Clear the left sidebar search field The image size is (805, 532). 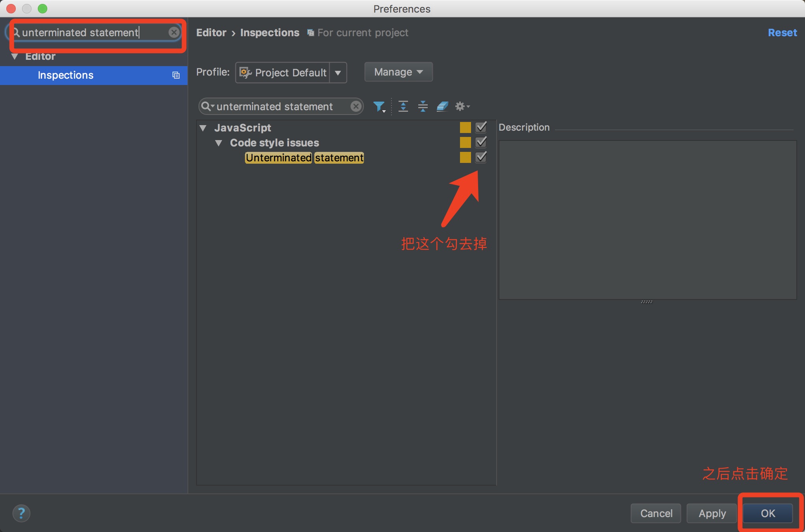(x=174, y=32)
